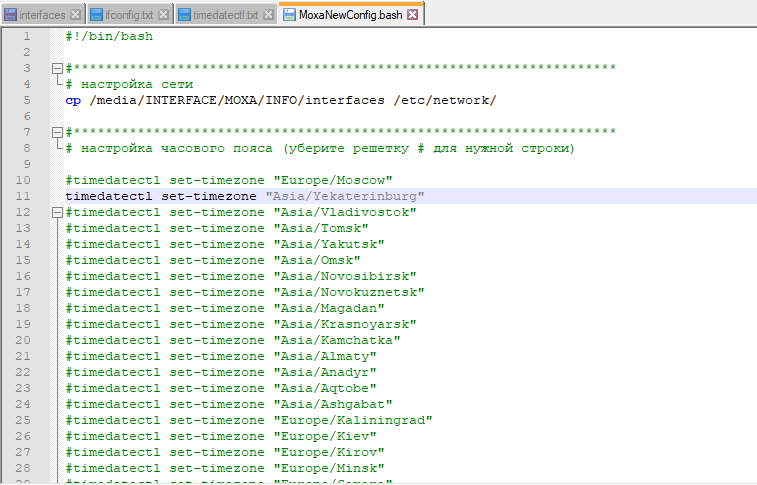Click the #!/bin/bash shebang line

click(x=109, y=36)
